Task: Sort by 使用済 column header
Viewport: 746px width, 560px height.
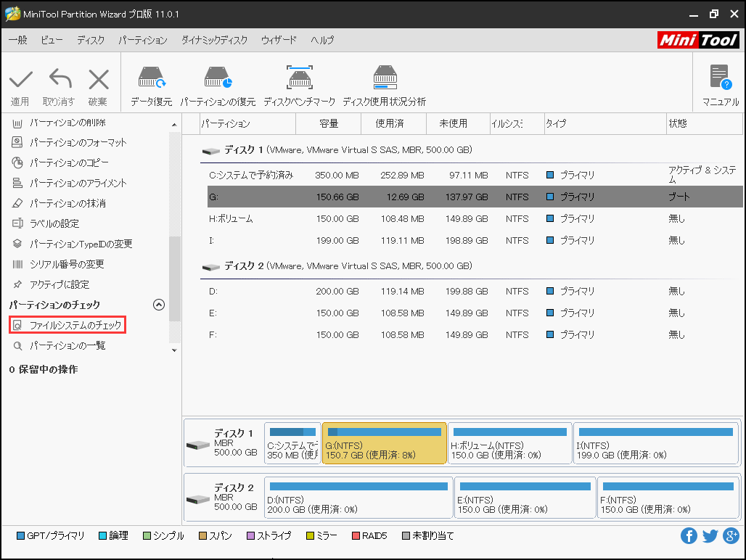Action: (x=394, y=123)
